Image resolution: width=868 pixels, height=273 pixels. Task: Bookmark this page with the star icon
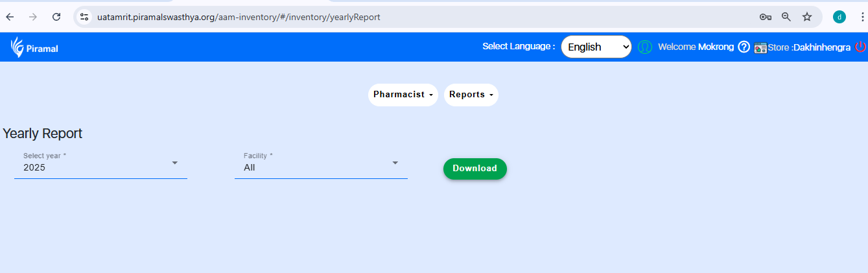click(x=807, y=17)
